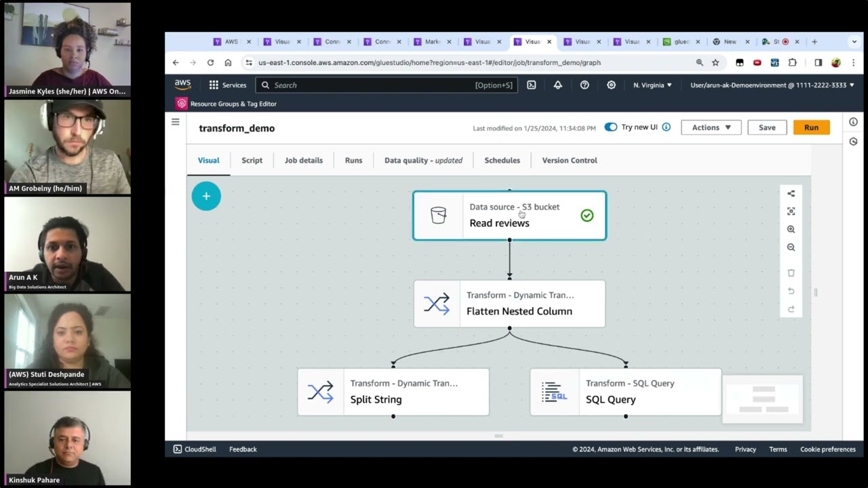Click the Feedback link in footer
The image size is (868, 488).
point(243,449)
